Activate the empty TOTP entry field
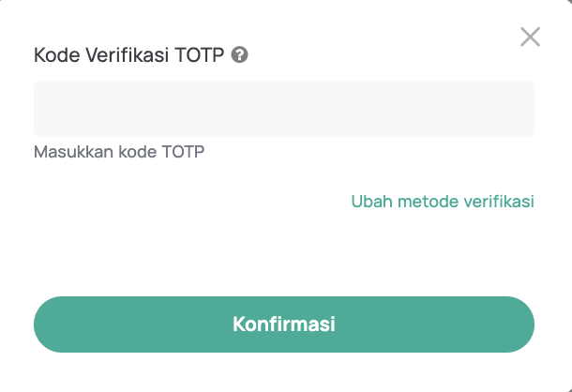Screen dimensions: 572x392 284,109
